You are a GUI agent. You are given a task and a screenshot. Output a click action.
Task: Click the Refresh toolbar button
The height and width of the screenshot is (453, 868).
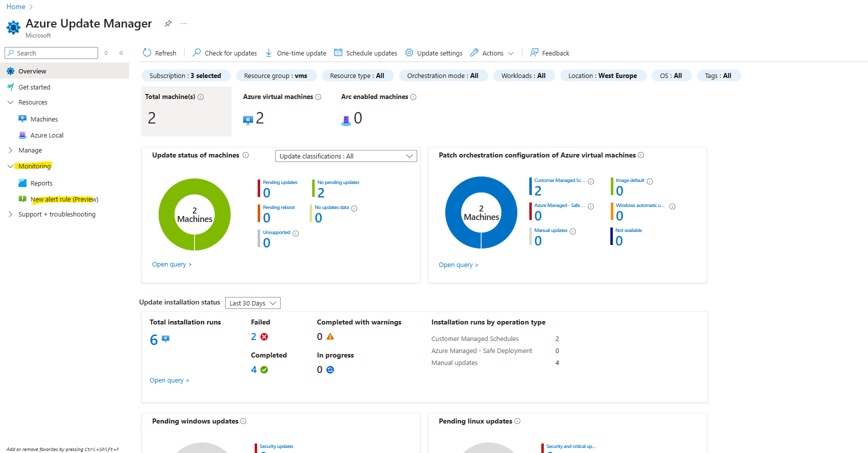[x=160, y=53]
